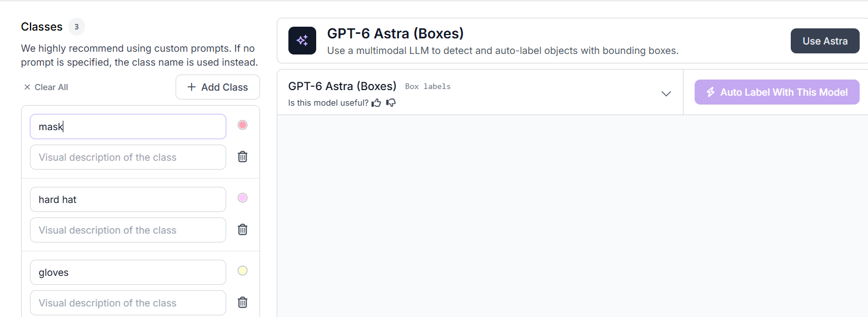868x317 pixels.
Task: Remove the gloves class via trash icon
Action: point(242,303)
